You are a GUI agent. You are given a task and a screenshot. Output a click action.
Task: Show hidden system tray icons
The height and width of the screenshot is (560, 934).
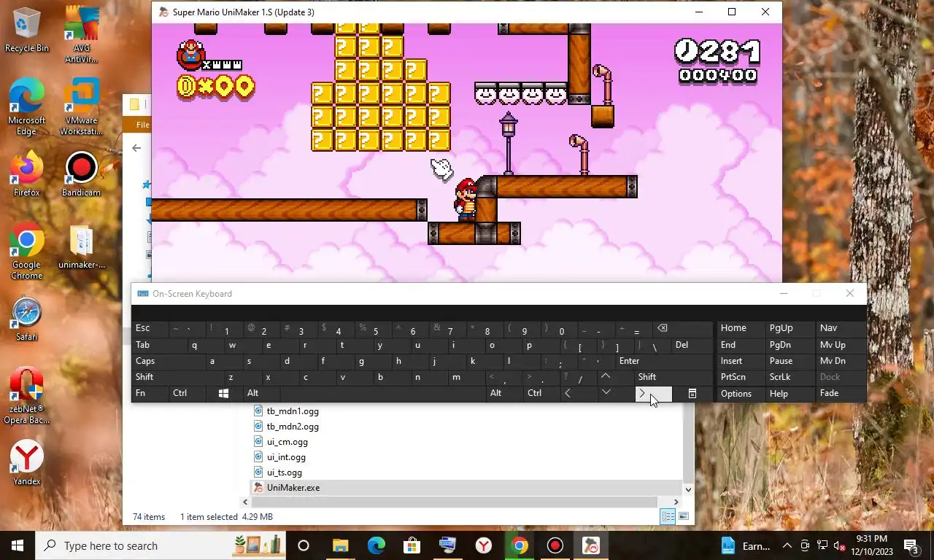pos(787,545)
